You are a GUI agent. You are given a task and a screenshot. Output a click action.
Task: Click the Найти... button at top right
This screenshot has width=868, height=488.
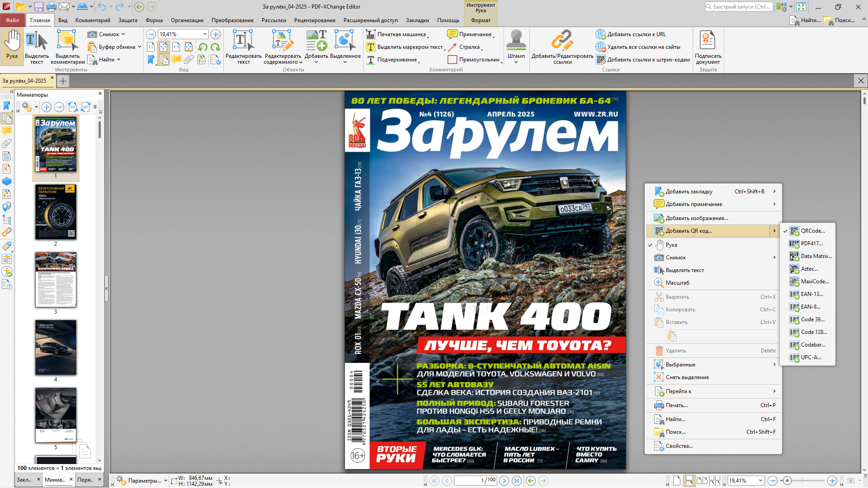click(x=805, y=20)
